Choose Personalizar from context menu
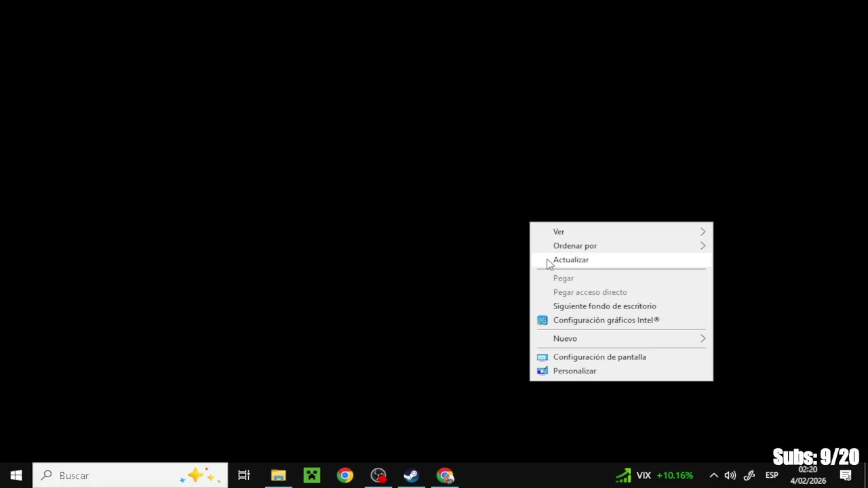 [x=621, y=371]
